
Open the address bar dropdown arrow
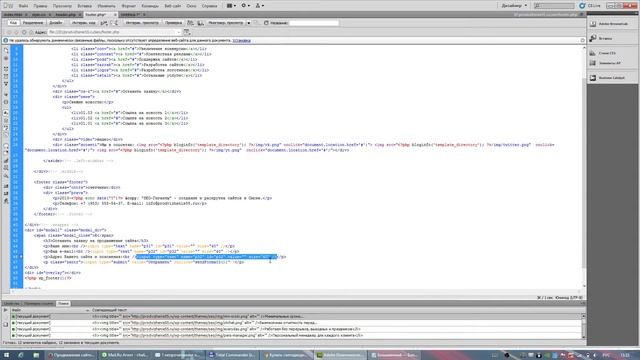point(179,32)
